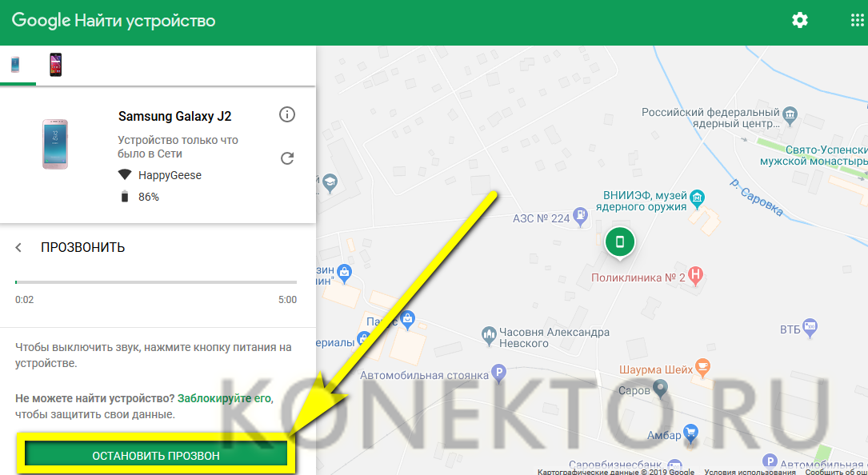Click Поликлиника № 2 hospital map marker
868x475 pixels.
coord(696,277)
